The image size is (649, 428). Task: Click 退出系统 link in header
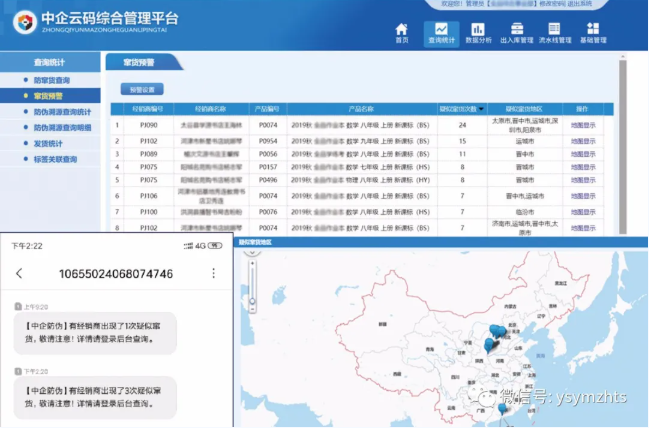pyautogui.click(x=579, y=4)
